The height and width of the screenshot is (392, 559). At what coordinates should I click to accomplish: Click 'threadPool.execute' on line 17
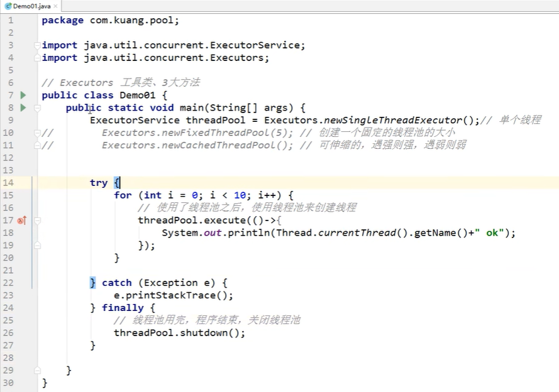pyautogui.click(x=192, y=220)
